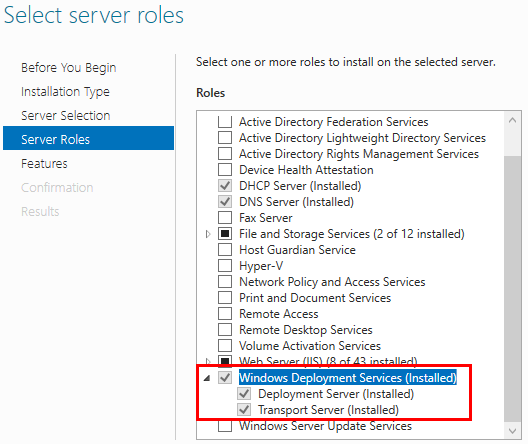Check Active Directory Rights Management Services checkbox
The image size is (528, 444).
[x=225, y=153]
